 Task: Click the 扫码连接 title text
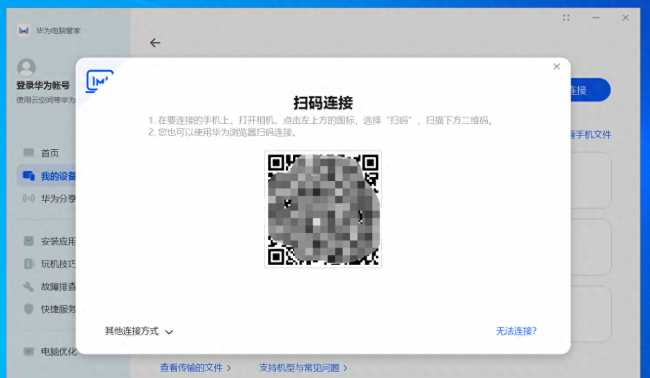[323, 103]
